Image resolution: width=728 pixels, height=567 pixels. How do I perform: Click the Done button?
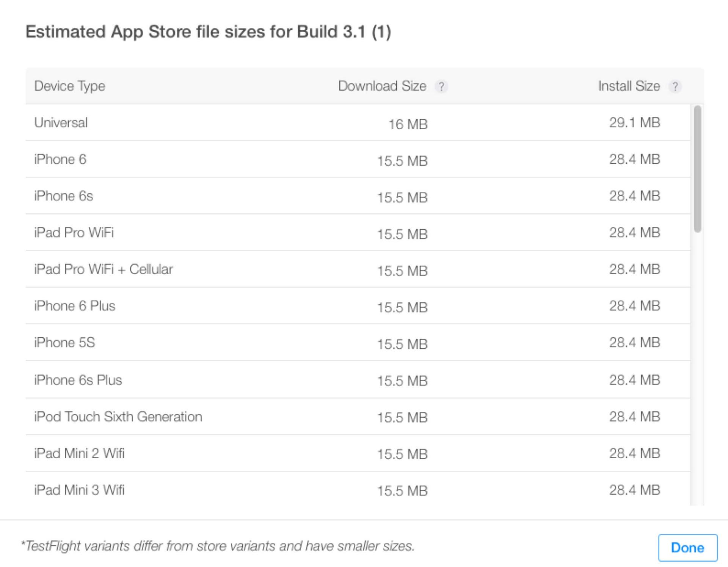tap(688, 548)
